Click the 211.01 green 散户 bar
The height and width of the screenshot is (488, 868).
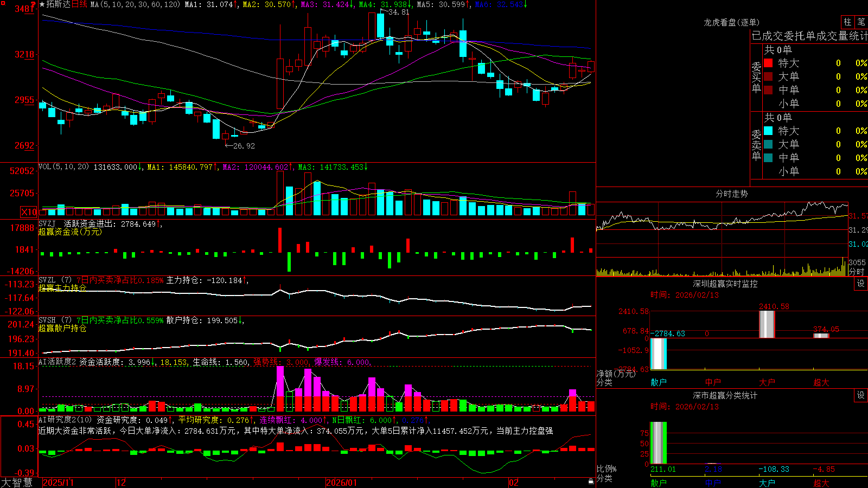pos(659,442)
